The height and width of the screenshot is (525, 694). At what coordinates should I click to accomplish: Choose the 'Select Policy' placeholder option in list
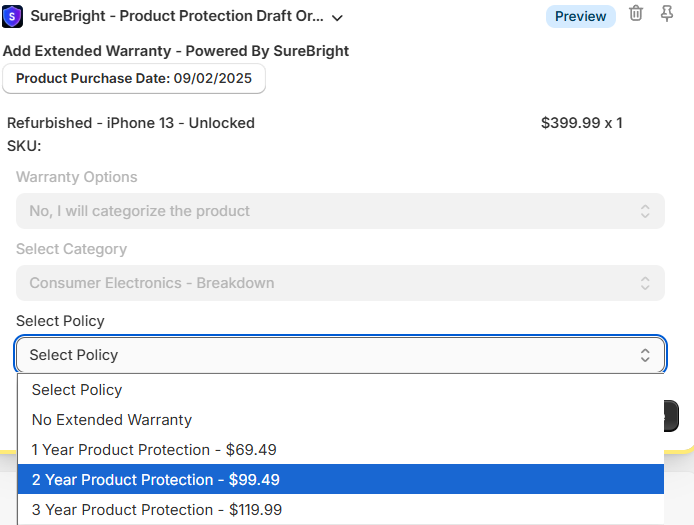[x=77, y=390]
